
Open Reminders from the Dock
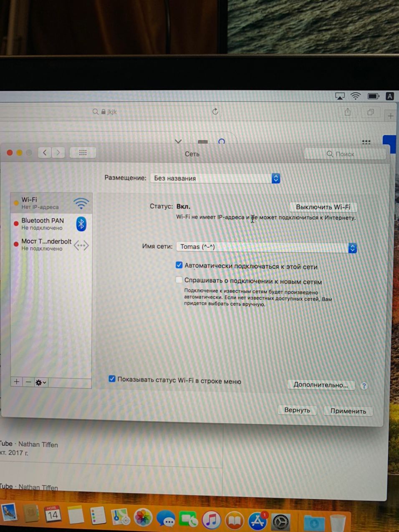pyautogui.click(x=98, y=516)
